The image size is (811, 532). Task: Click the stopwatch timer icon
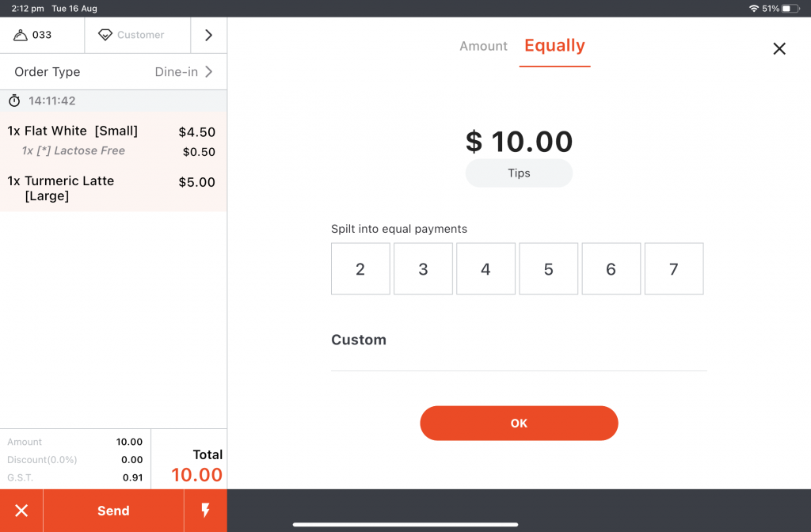[x=14, y=101]
